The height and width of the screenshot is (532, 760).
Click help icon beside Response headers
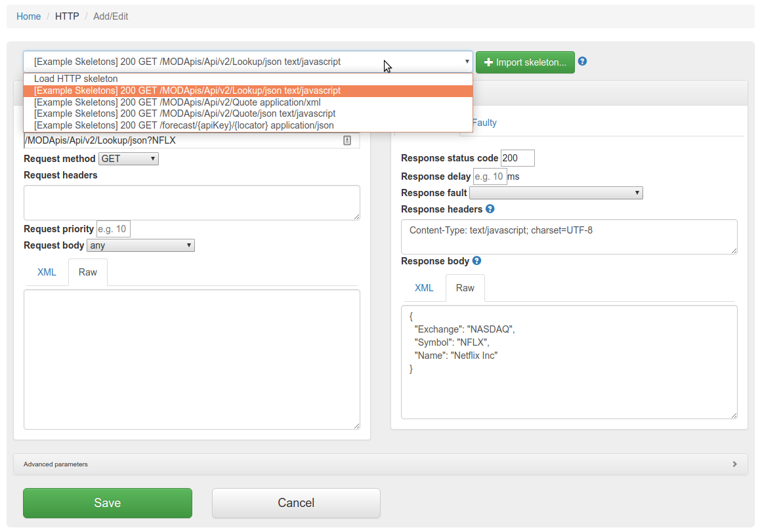click(x=490, y=209)
